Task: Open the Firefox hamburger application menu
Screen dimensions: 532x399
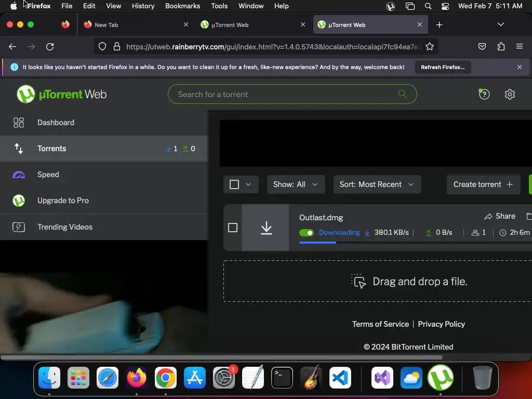Action: point(519,46)
